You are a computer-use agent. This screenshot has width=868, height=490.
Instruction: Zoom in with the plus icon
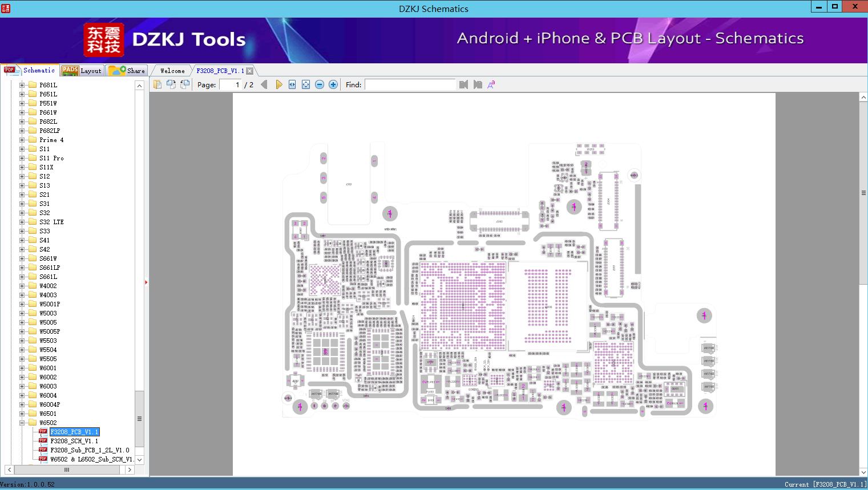(333, 84)
